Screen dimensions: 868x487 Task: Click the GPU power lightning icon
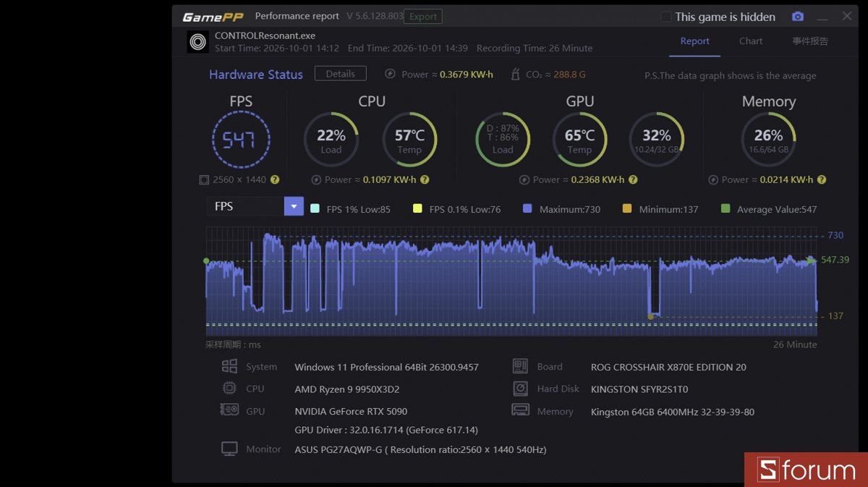click(x=524, y=179)
